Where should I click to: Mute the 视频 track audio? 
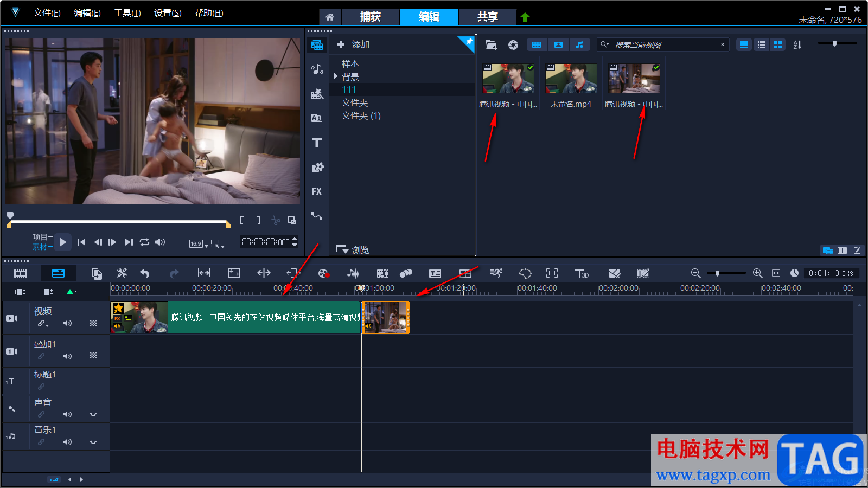[x=67, y=324]
